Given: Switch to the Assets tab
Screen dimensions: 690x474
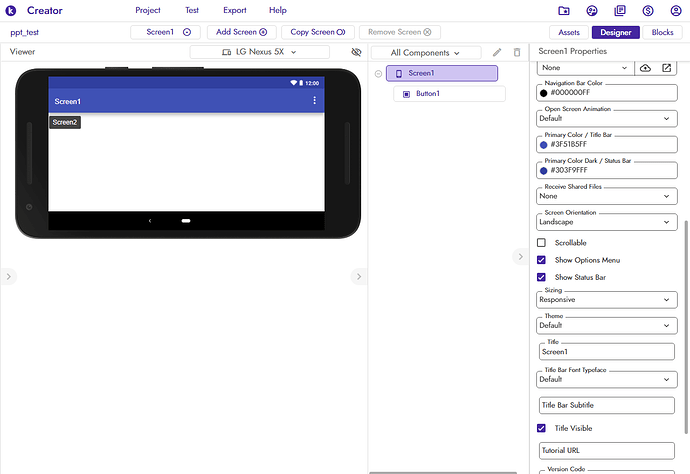Looking at the screenshot, I should click(569, 32).
